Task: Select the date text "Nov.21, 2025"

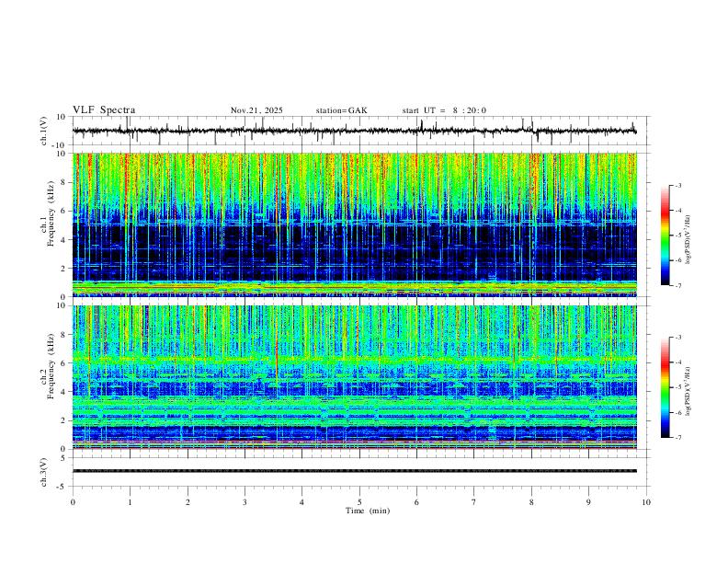Action: click(256, 110)
